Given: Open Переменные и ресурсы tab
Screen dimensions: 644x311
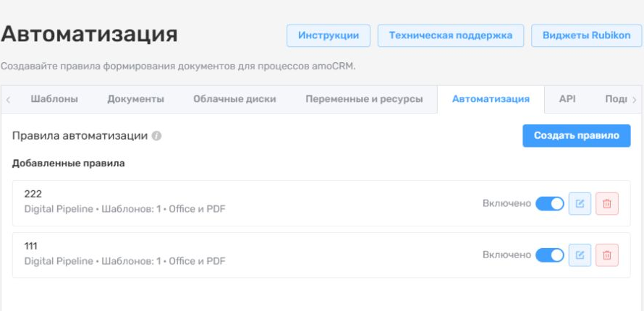Looking at the screenshot, I should [x=364, y=99].
